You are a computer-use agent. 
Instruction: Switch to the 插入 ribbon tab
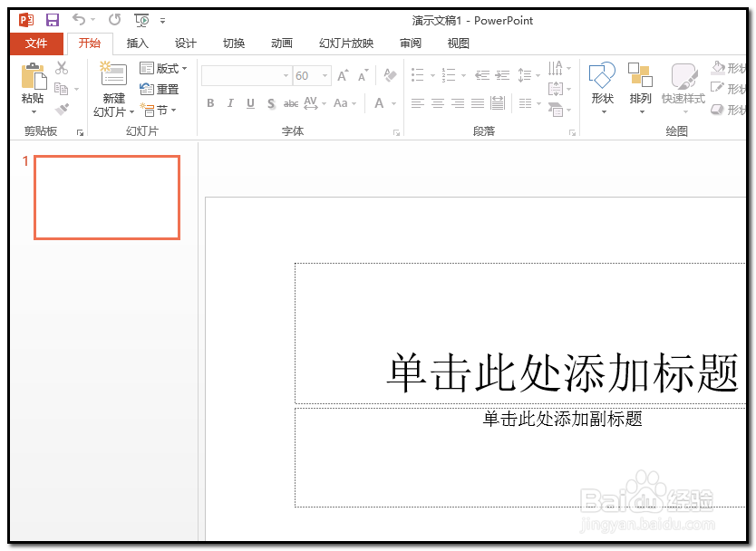pyautogui.click(x=137, y=43)
